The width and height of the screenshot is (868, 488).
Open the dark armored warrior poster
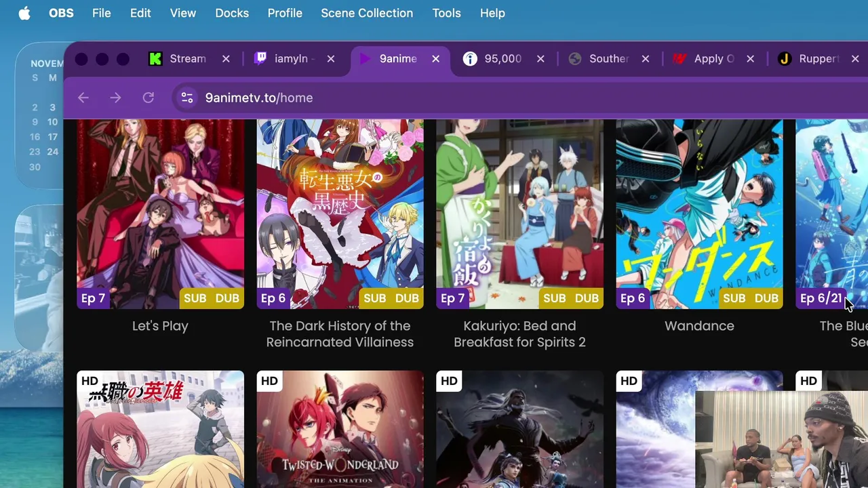520,429
